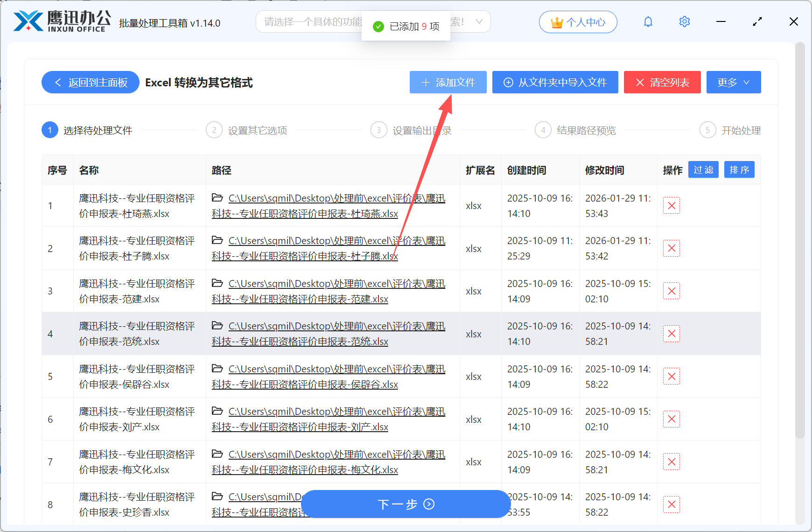The image size is (812, 532).
Task: Open folder icon beside 杜琦燕 file path
Action: (x=217, y=198)
